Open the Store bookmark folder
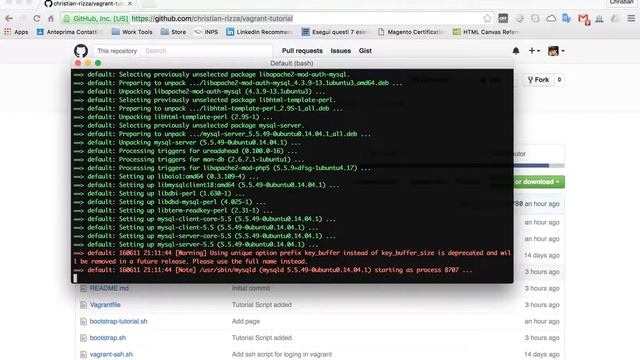Screen dimensions: 640x360 173,32
